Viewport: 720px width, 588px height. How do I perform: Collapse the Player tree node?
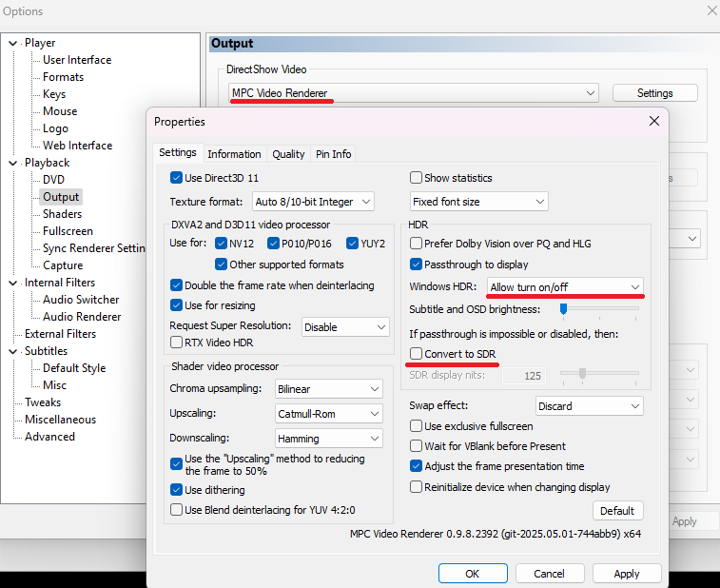[x=13, y=43]
